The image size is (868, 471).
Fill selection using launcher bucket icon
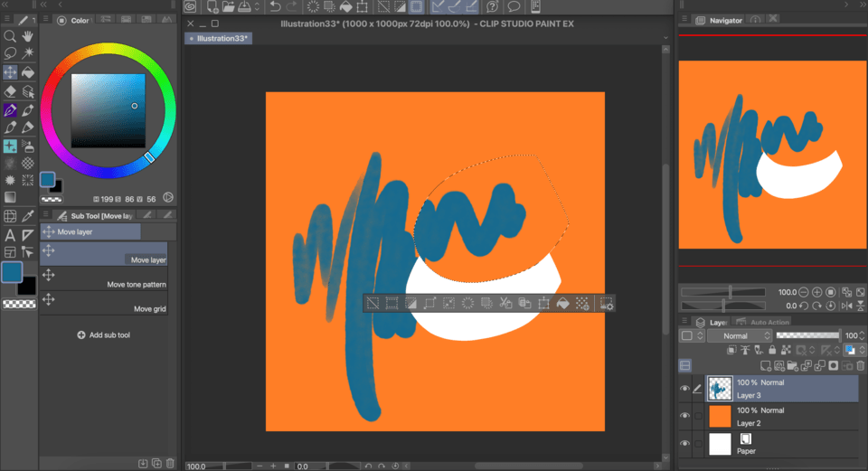562,303
